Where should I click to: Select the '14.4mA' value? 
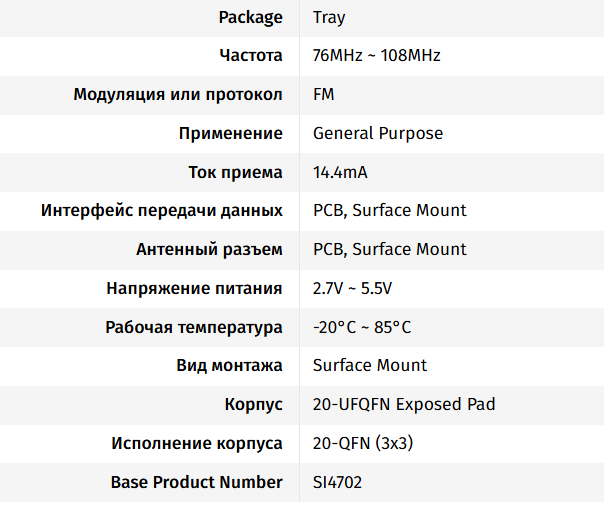(340, 172)
